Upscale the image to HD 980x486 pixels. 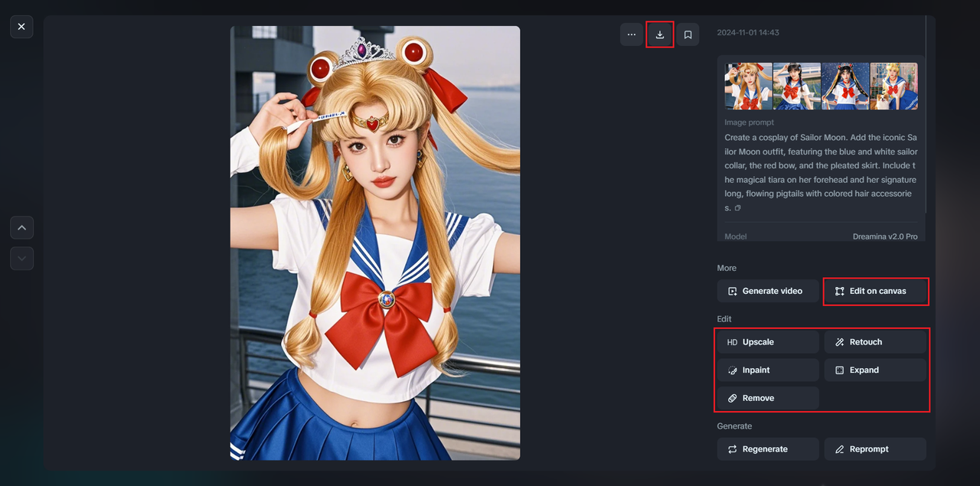pyautogui.click(x=768, y=342)
